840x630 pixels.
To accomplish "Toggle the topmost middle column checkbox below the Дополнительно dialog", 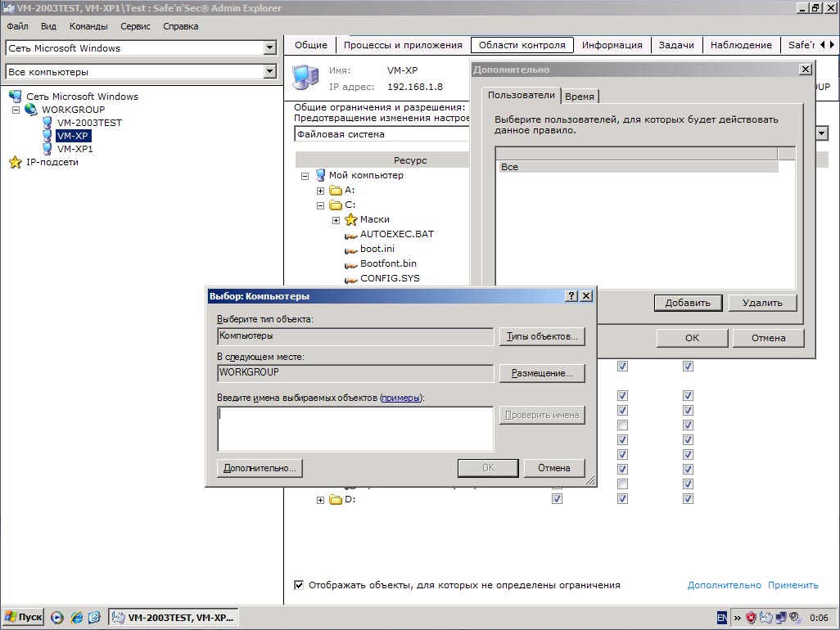I will pos(622,366).
